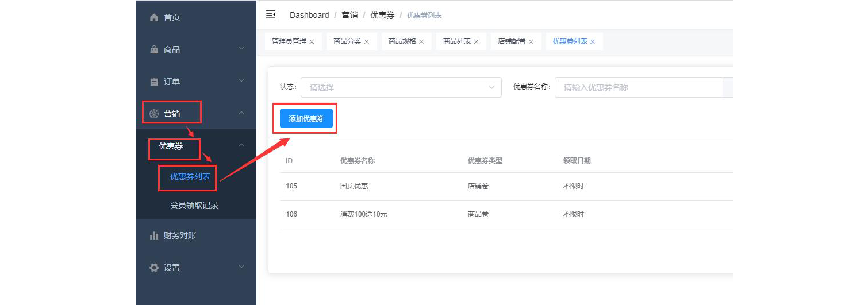Collapse the 优惠券 submenu chevron

coord(241,146)
